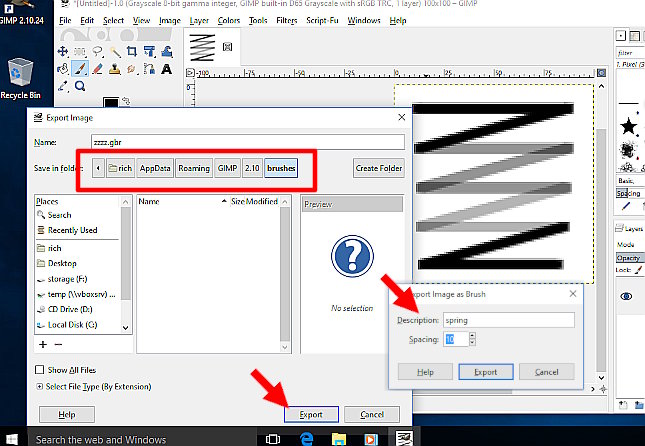Click the new layer group folder icon

click(639, 405)
